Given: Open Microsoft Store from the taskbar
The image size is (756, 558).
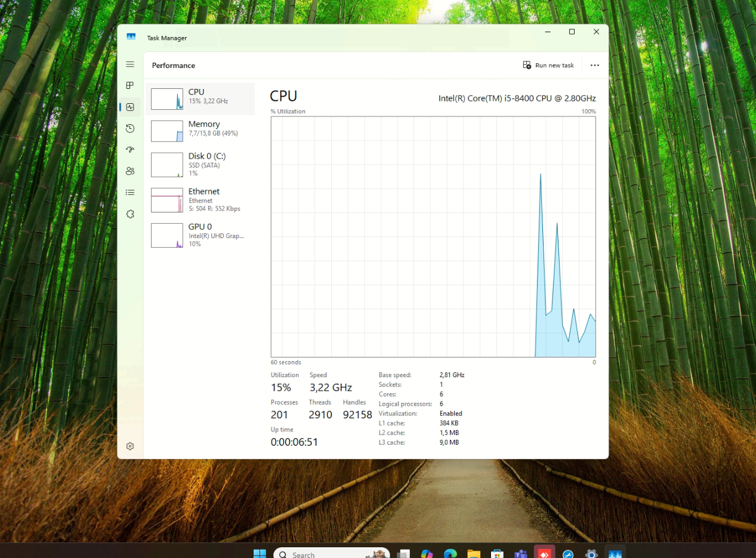Looking at the screenshot, I should pyautogui.click(x=497, y=554).
